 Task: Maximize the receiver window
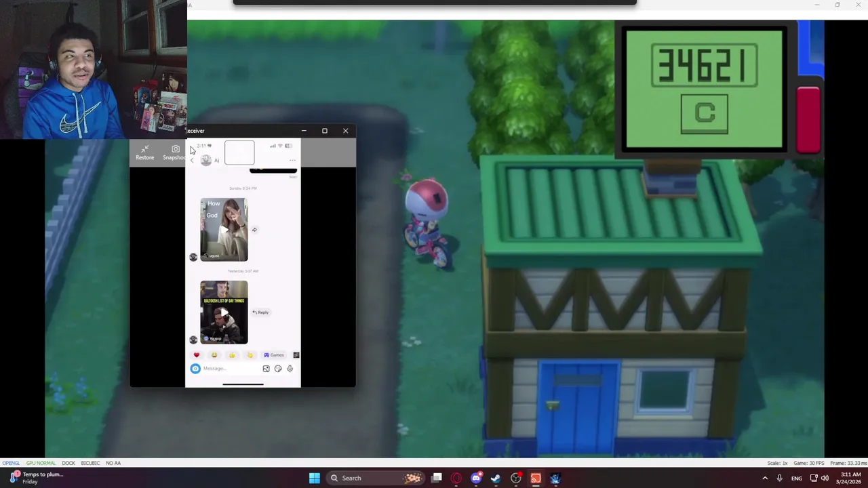tap(325, 131)
